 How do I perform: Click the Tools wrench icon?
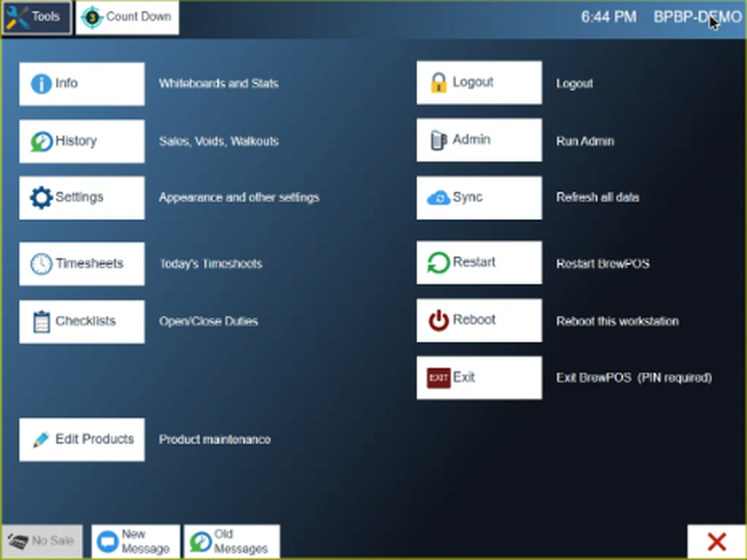(x=18, y=17)
